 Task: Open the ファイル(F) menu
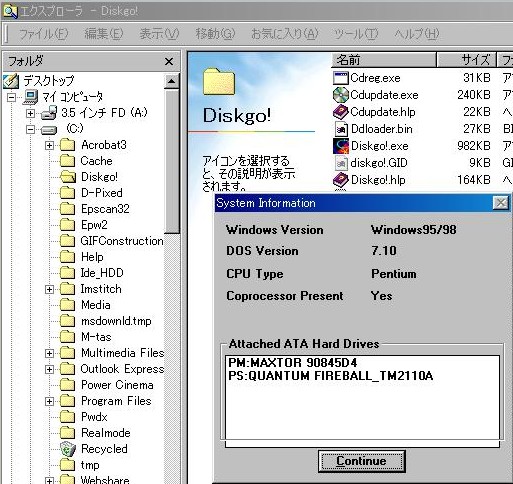(x=43, y=34)
